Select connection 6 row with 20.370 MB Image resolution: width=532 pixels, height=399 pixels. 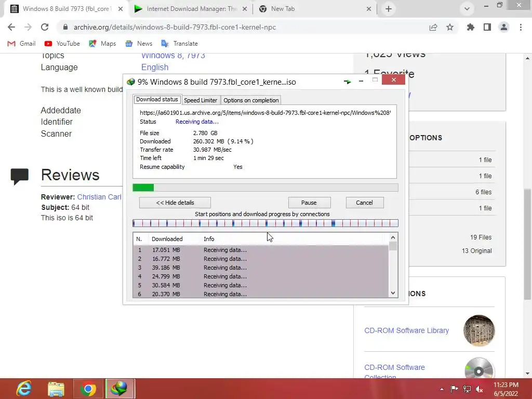pyautogui.click(x=261, y=294)
